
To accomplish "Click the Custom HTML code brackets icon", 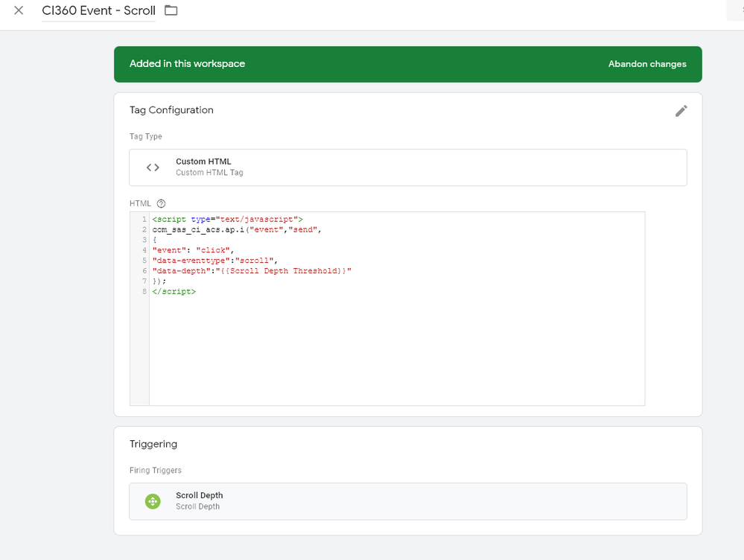I will 153,168.
